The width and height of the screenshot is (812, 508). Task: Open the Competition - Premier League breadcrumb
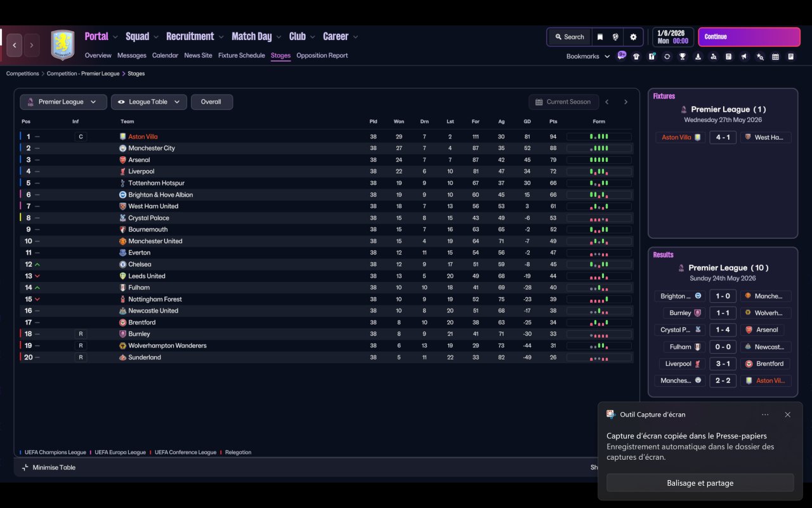[x=83, y=74]
